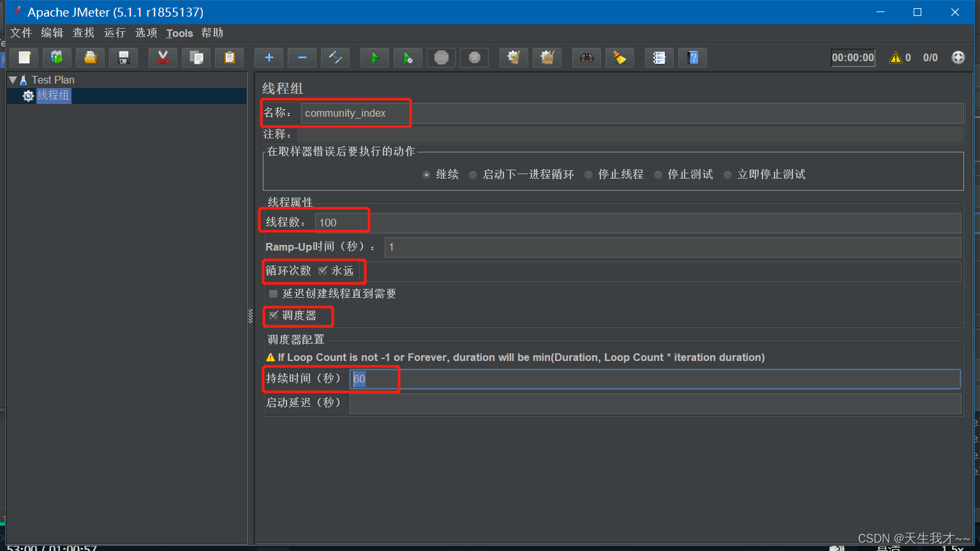Viewport: 980px width, 551px height.
Task: Click the thread group gear icon in tree
Action: pyautogui.click(x=28, y=96)
